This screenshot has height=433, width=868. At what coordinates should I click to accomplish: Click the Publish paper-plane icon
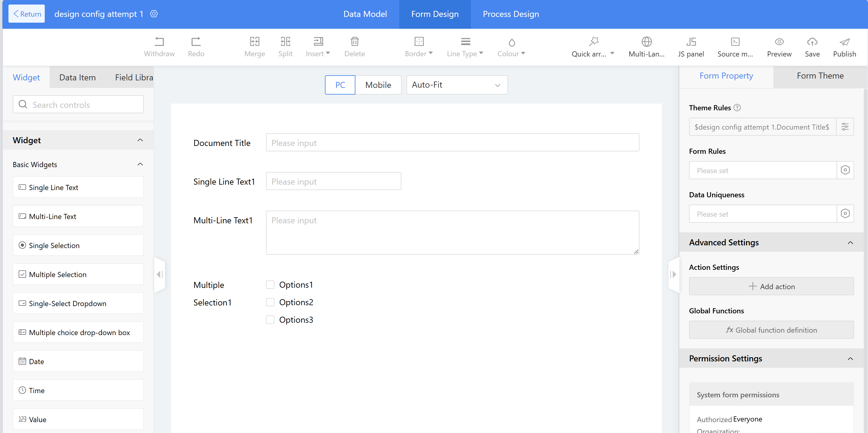(844, 42)
